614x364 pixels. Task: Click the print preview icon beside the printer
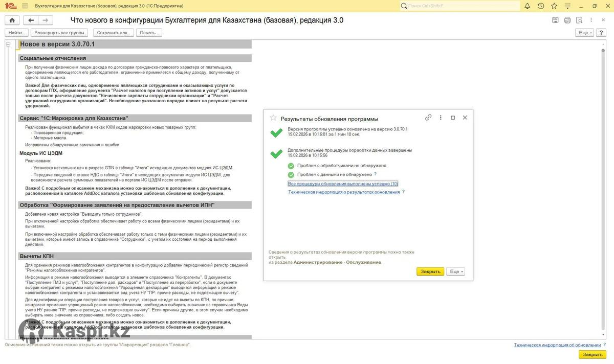(579, 20)
